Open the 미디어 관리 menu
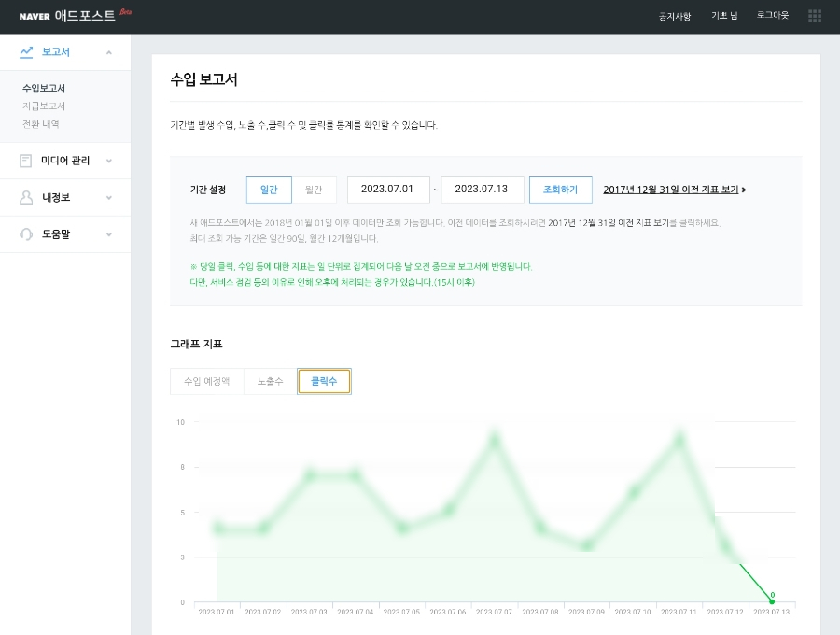The height and width of the screenshot is (635, 840). (x=65, y=161)
